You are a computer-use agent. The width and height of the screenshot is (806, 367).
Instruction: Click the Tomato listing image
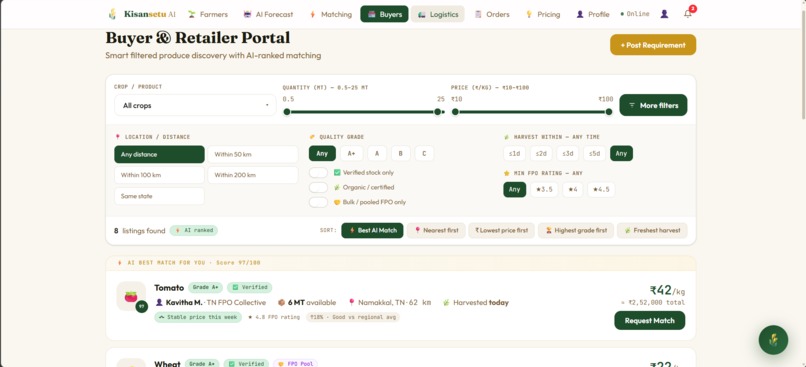(131, 296)
